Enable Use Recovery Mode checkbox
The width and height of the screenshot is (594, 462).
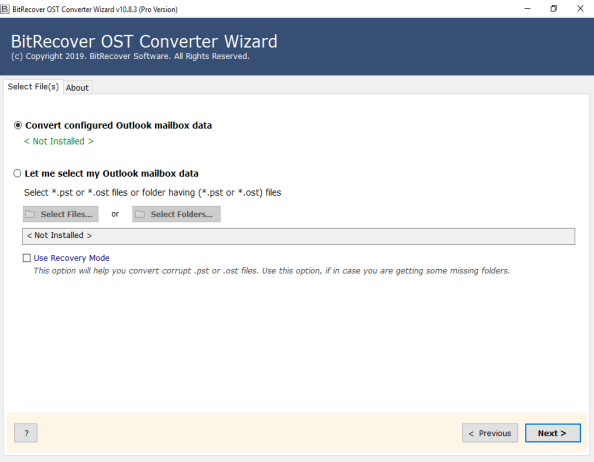tap(27, 258)
